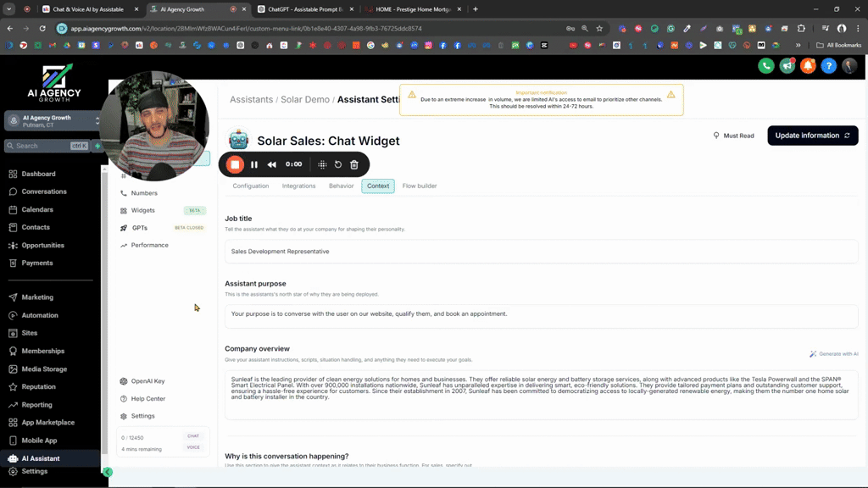Open the Conversations panel
Image resolution: width=868 pixels, height=488 pixels.
pos(42,191)
